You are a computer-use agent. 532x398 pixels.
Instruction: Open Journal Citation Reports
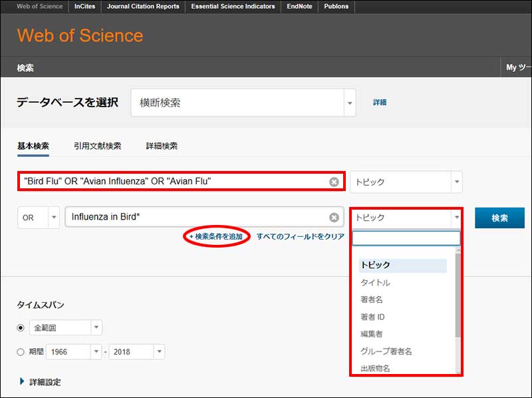click(143, 7)
